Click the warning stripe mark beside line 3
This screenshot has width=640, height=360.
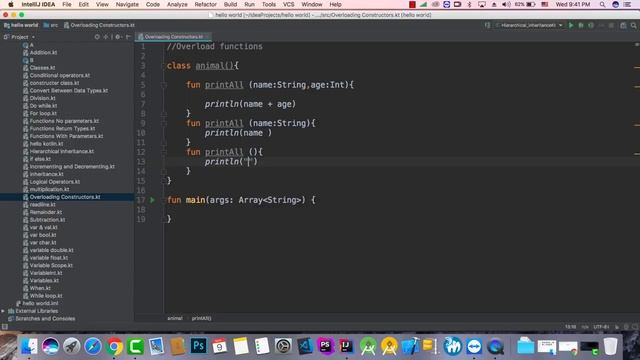(x=637, y=67)
